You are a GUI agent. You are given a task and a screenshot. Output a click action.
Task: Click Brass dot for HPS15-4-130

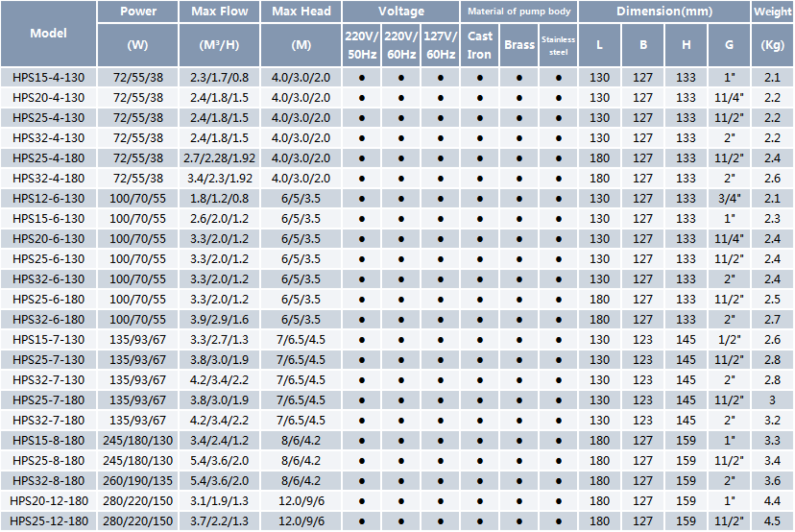coord(519,78)
